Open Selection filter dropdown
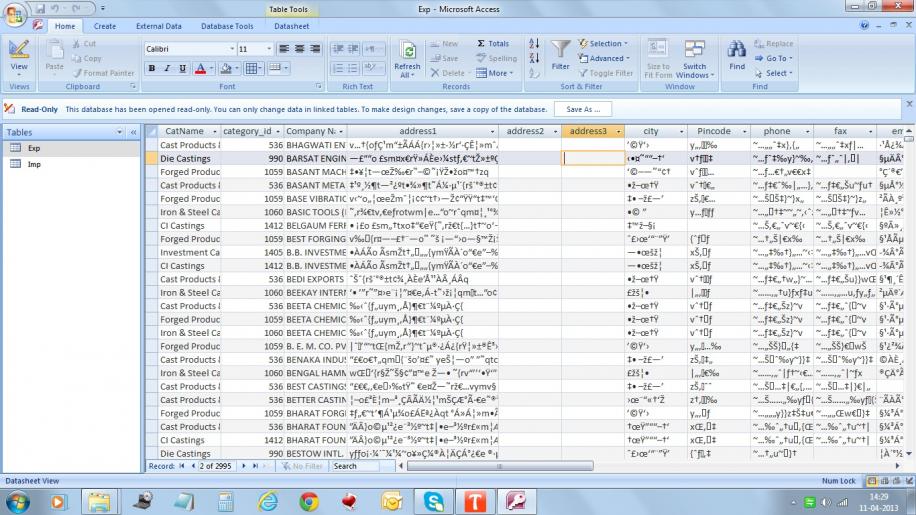The image size is (916, 515). click(603, 43)
